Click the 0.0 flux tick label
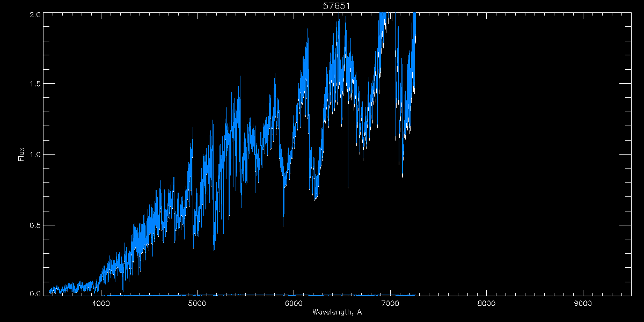This screenshot has width=644, height=322. coord(34,293)
